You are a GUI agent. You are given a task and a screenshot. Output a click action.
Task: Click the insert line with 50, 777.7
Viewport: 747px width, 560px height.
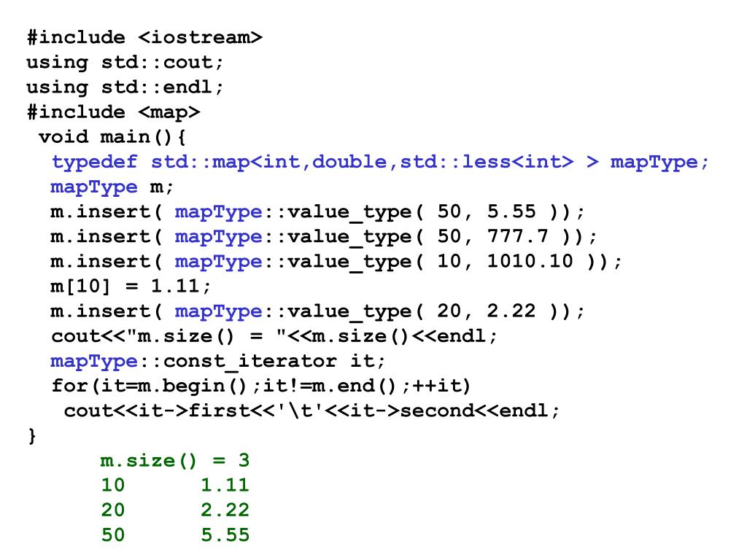pyautogui.click(x=323, y=237)
